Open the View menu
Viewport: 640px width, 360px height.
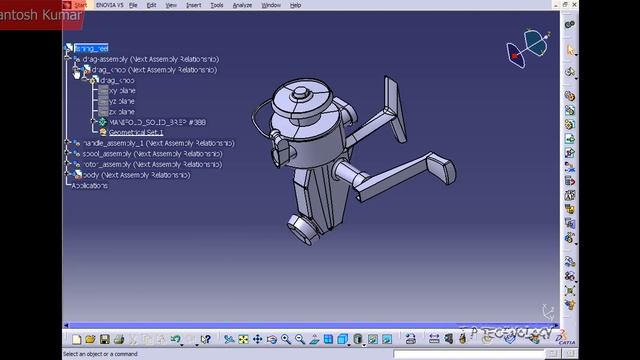171,5
